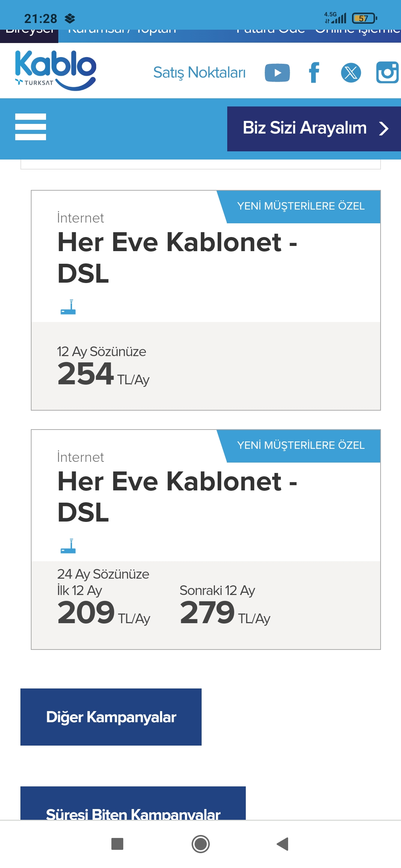Open the X (Twitter) social icon
Image resolution: width=401 pixels, height=868 pixels.
pos(351,73)
